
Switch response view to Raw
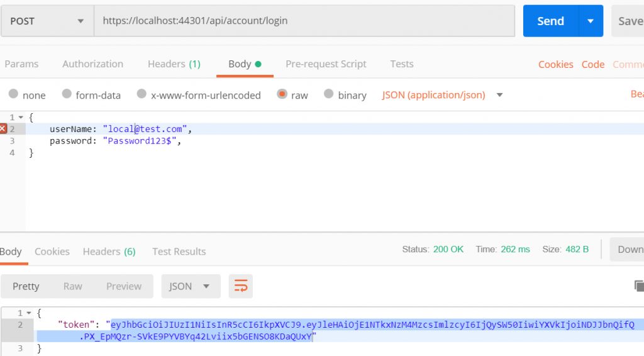pyautogui.click(x=72, y=286)
